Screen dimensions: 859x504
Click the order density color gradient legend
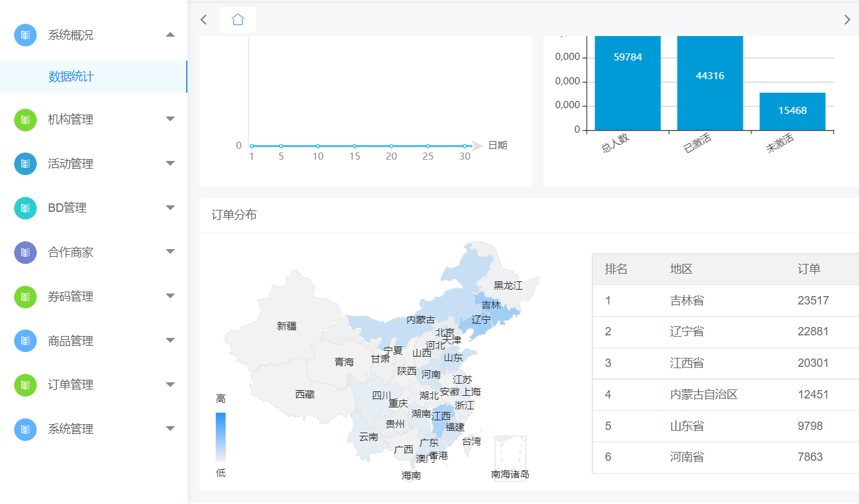(221, 436)
